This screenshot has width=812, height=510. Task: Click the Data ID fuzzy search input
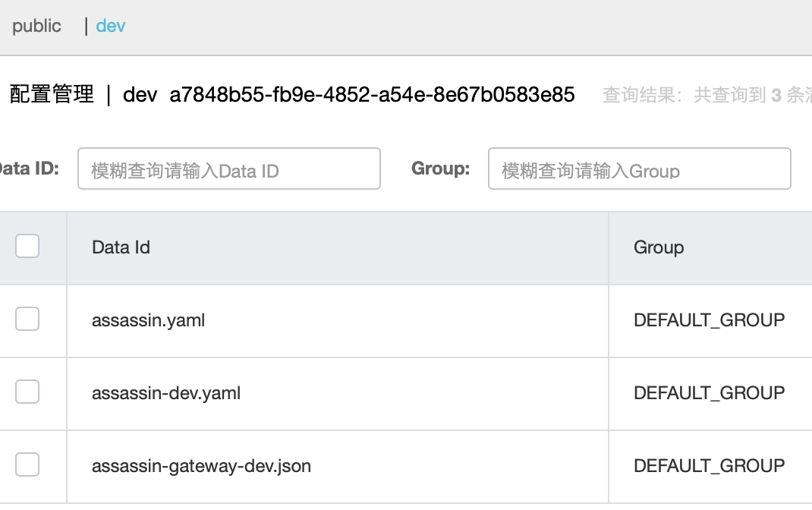(x=228, y=168)
